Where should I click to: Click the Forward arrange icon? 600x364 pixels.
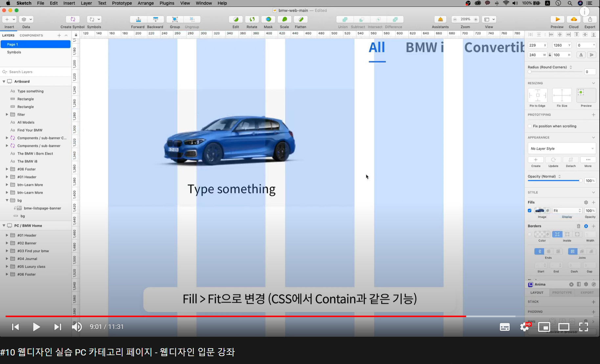tap(138, 19)
